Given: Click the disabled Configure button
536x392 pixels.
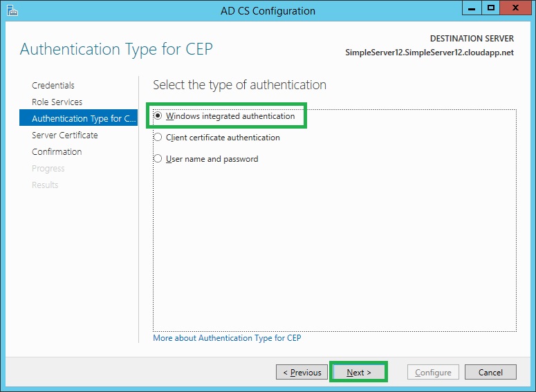Looking at the screenshot, I should click(433, 373).
